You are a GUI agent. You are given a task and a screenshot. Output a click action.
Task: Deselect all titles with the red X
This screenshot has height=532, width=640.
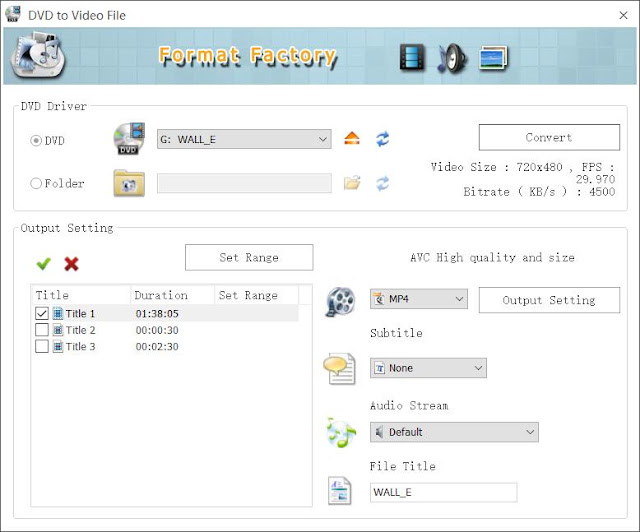point(71,264)
